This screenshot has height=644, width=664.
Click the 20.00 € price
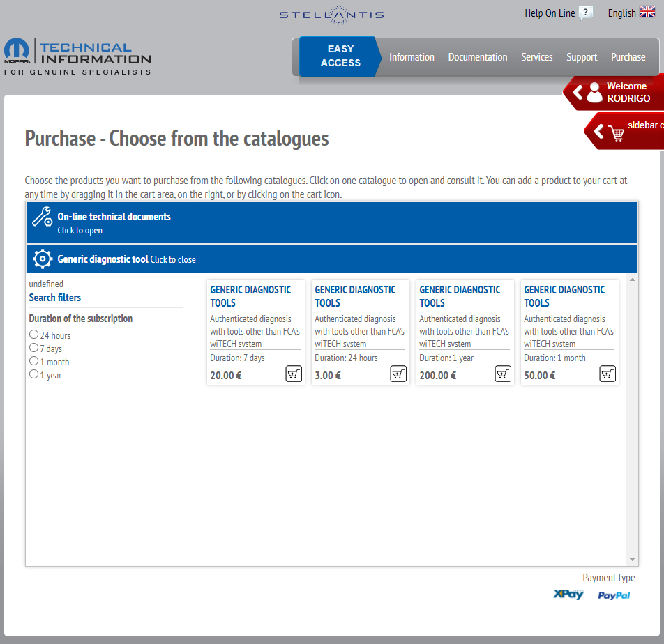(226, 375)
